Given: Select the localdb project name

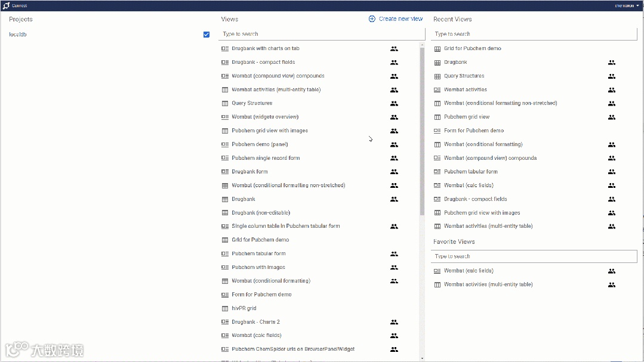Looking at the screenshot, I should click(18, 35).
